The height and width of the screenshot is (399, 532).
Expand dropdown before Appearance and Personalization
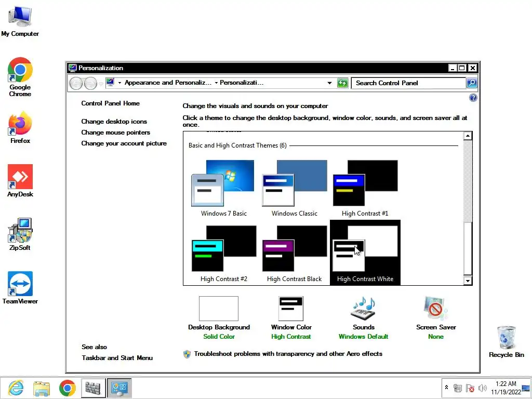(x=119, y=83)
